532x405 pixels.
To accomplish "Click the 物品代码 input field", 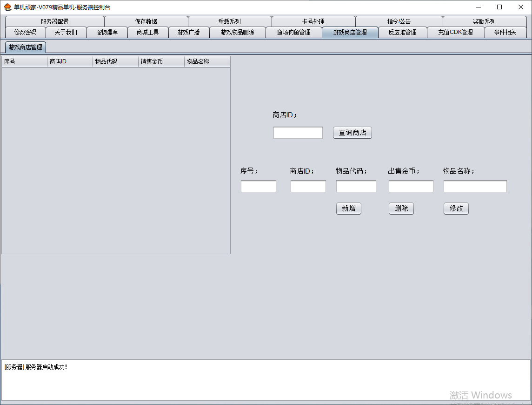I will pos(356,186).
